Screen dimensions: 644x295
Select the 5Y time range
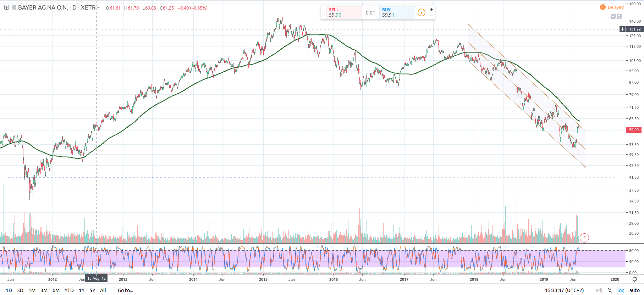(x=92, y=290)
